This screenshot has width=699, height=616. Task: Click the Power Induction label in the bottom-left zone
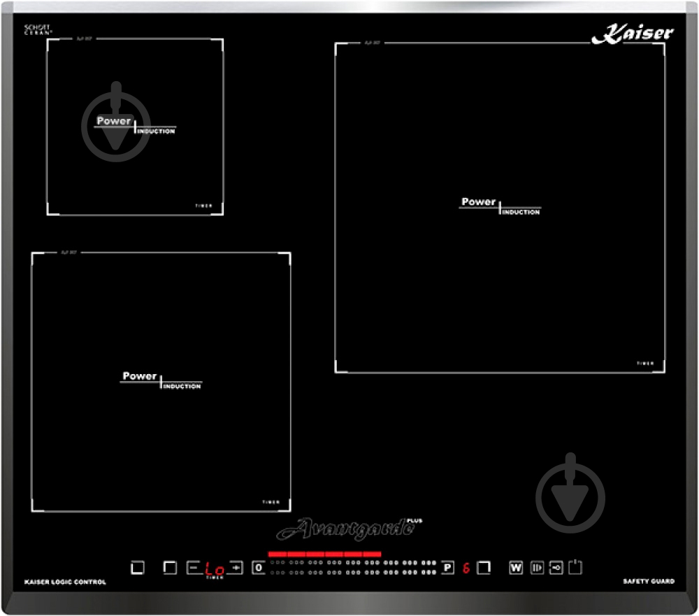pyautogui.click(x=161, y=380)
